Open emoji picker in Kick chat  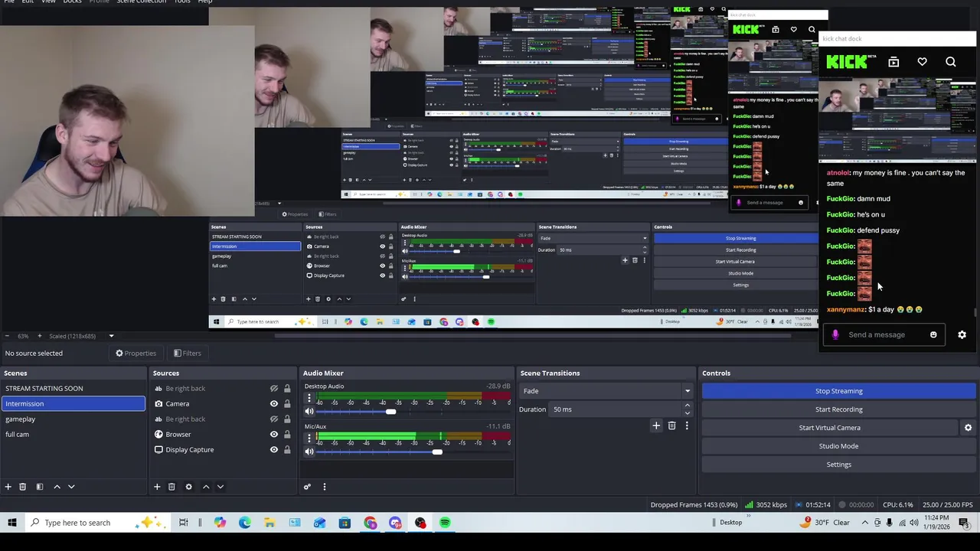[933, 334]
